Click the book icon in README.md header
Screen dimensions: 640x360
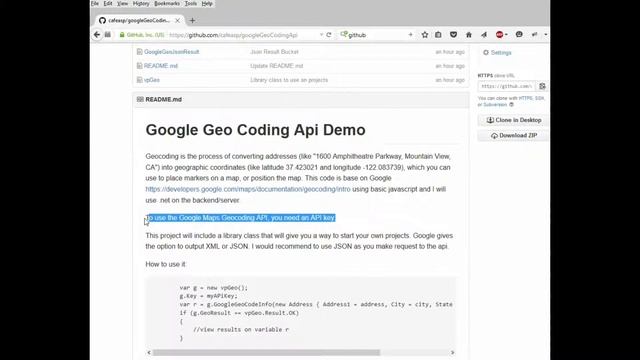pyautogui.click(x=140, y=99)
